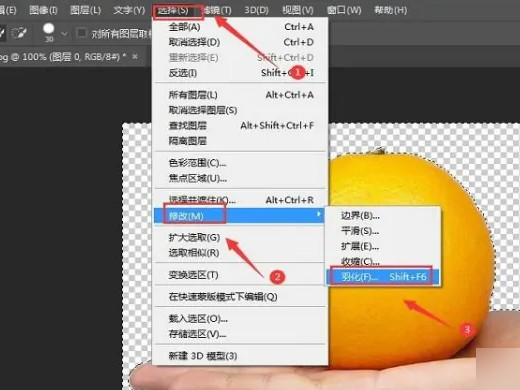The width and height of the screenshot is (520, 390).
Task: Open 色彩范围(C) color range dialog
Action: (240, 163)
